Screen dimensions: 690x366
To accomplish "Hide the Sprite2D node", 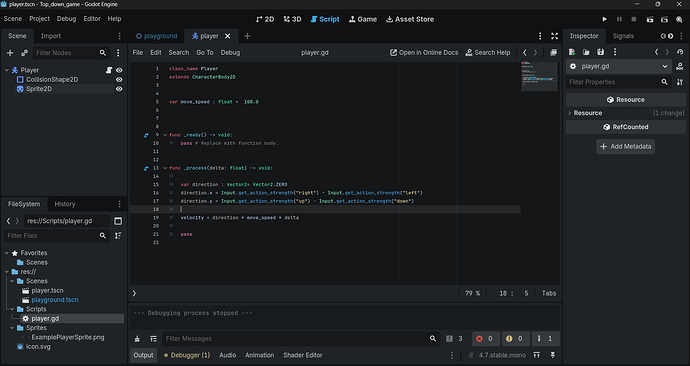I will click(119, 89).
